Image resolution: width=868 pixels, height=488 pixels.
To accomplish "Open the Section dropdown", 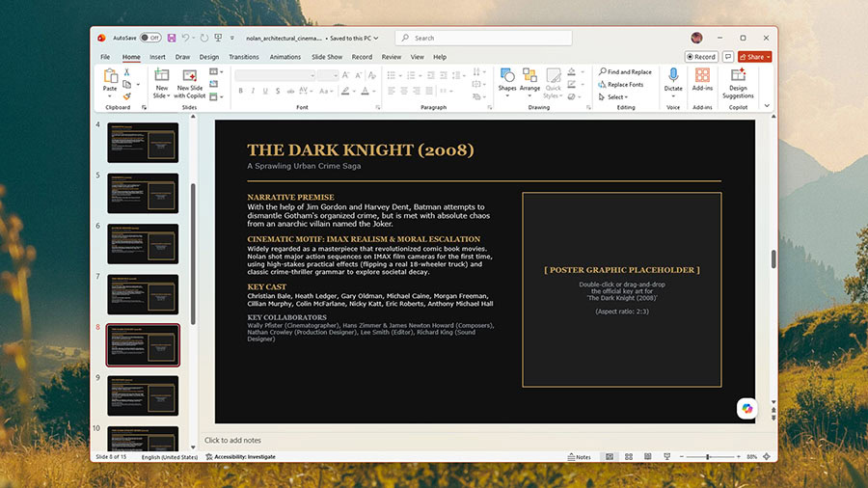I will pos(216,96).
